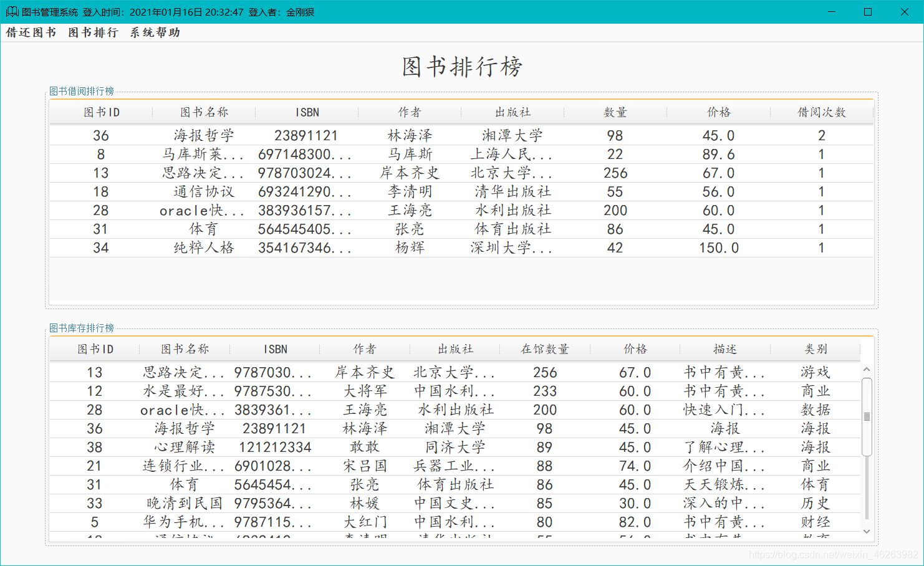Select 通信协议 book name cell

204,191
